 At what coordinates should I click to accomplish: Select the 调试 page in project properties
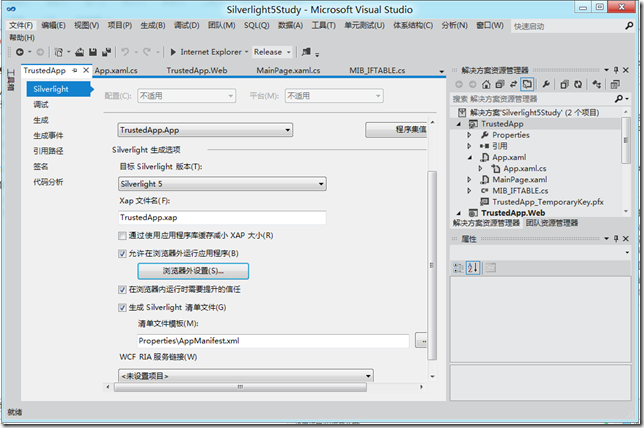pyautogui.click(x=41, y=105)
